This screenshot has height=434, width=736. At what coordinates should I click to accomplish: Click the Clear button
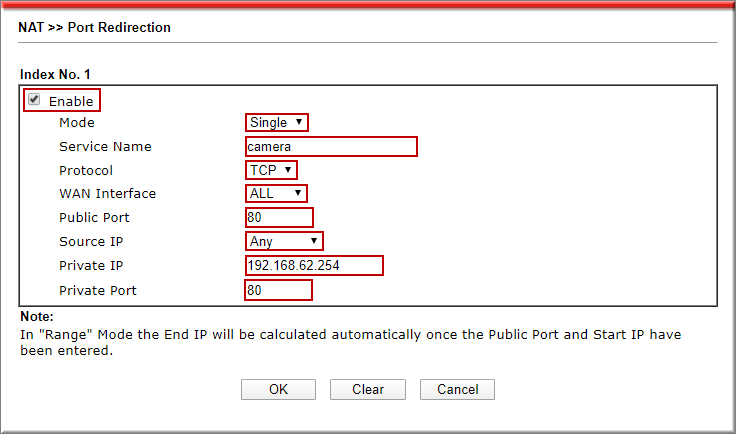pos(368,390)
